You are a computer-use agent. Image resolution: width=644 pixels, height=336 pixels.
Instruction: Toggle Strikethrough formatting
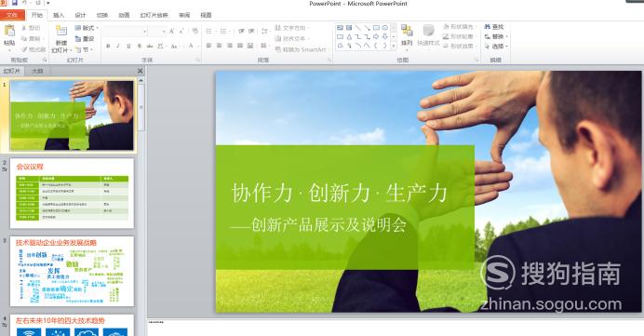[x=150, y=46]
